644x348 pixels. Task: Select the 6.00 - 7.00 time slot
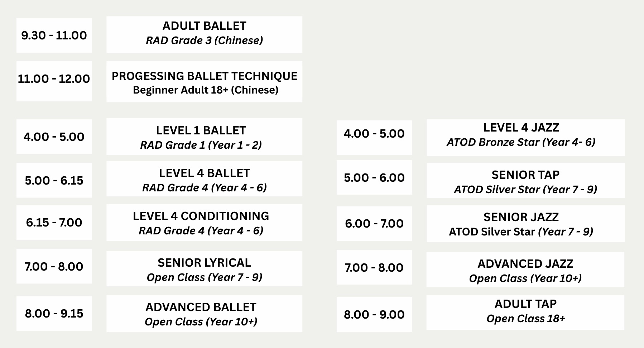[x=374, y=223]
